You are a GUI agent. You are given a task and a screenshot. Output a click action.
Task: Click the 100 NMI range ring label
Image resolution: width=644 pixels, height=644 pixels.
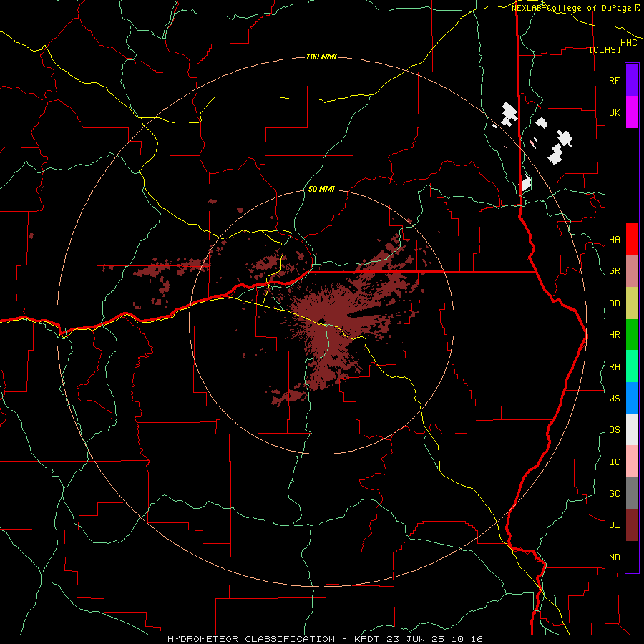point(321,57)
